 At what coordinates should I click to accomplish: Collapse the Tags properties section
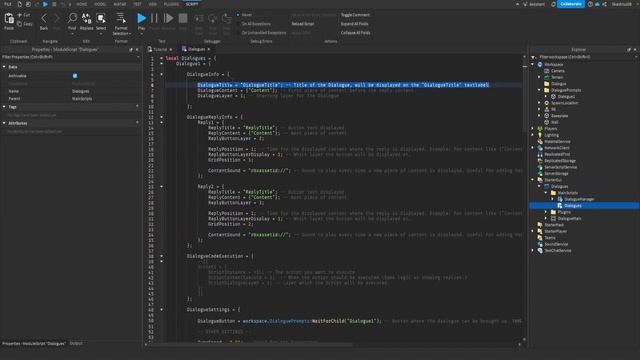[x=4, y=107]
